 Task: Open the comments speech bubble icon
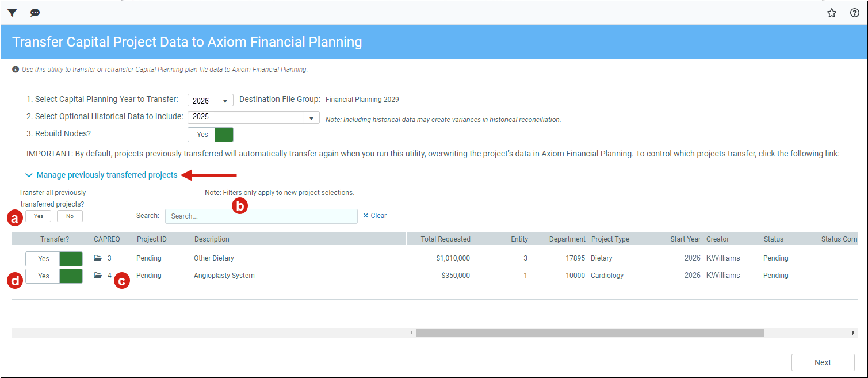tap(35, 13)
